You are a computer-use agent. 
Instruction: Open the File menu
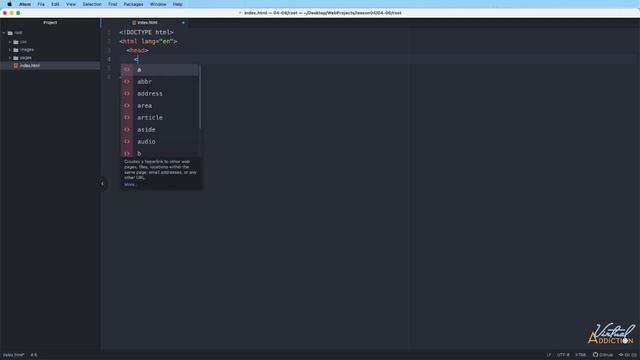(x=41, y=4)
